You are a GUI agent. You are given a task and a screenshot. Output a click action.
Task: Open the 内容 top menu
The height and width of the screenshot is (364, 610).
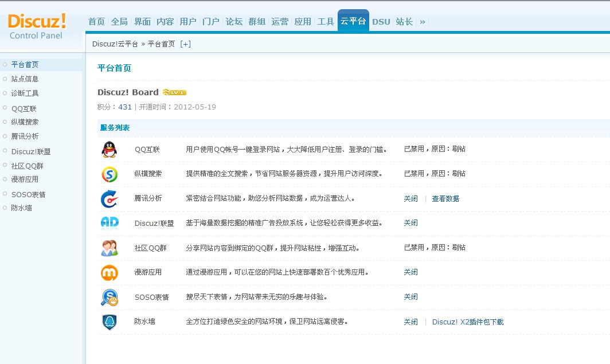click(x=165, y=22)
